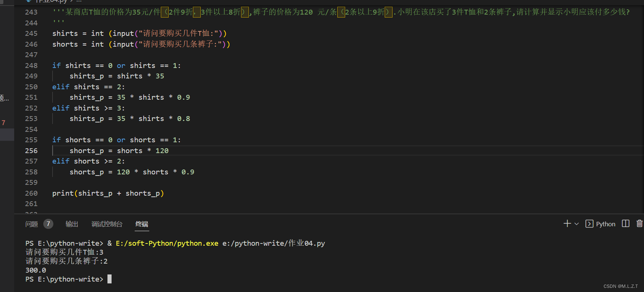
Task: Click the red 7 badge in sidebar
Action: click(3, 122)
